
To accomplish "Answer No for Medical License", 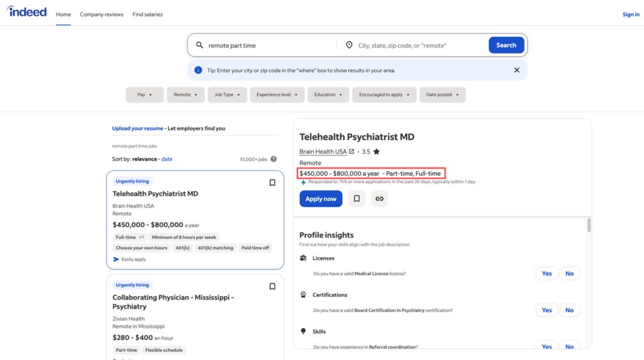I will (569, 273).
